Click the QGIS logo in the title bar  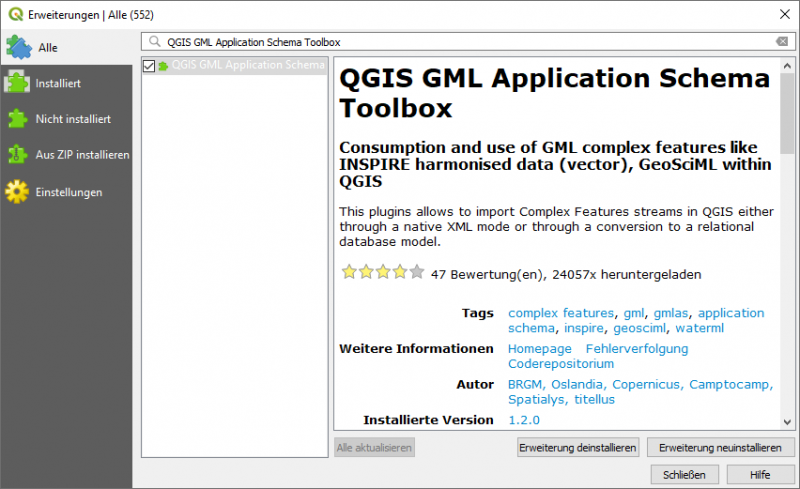pyautogui.click(x=16, y=14)
